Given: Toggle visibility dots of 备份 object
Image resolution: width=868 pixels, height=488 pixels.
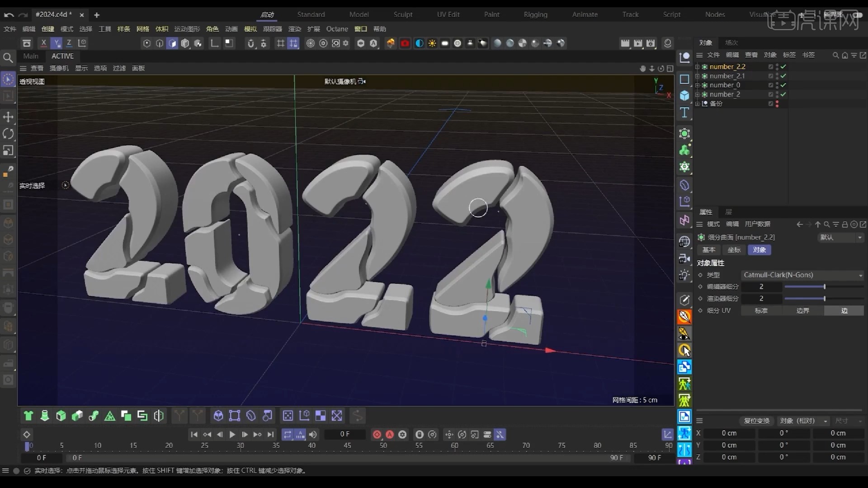Looking at the screenshot, I should (x=777, y=103).
